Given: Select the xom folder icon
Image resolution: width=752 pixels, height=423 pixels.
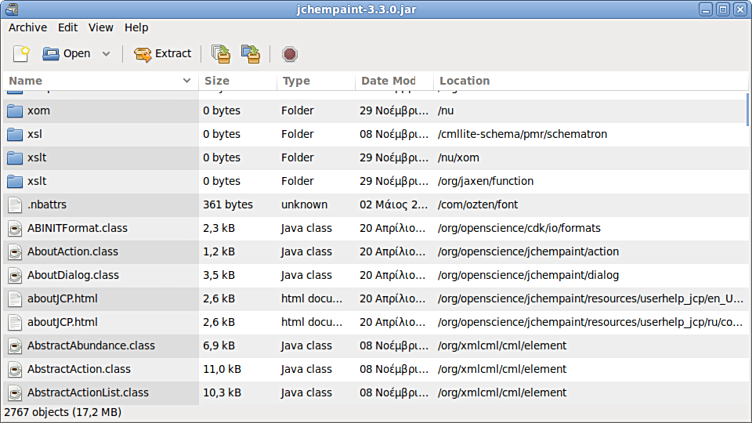Looking at the screenshot, I should (x=15, y=110).
